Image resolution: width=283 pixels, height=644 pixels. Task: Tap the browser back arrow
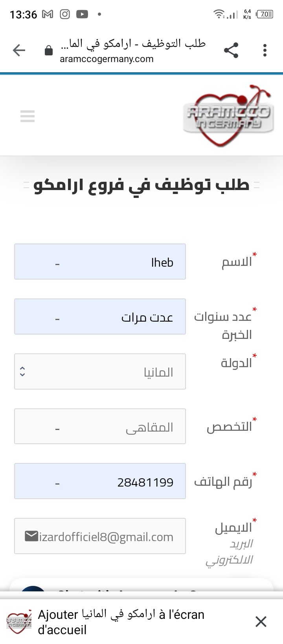pyautogui.click(x=19, y=50)
